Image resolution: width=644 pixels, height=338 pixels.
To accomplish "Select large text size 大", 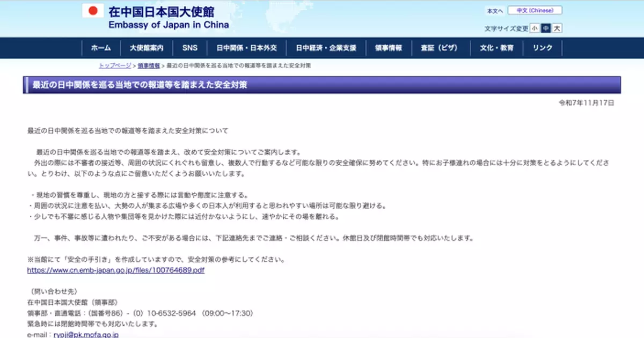I will tap(557, 28).
